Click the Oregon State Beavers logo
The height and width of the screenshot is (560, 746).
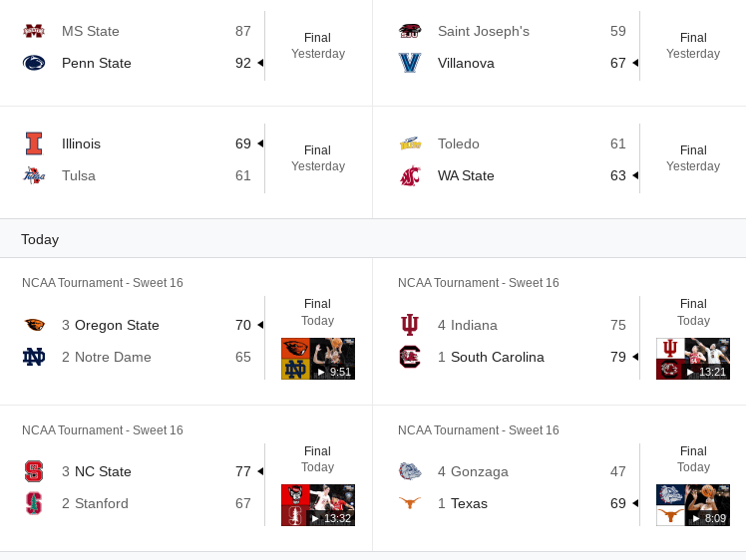pyautogui.click(x=34, y=325)
